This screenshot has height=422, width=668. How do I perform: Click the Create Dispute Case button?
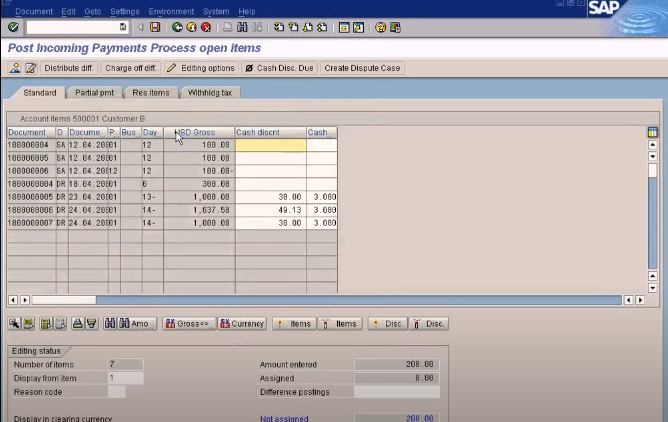[x=362, y=68]
